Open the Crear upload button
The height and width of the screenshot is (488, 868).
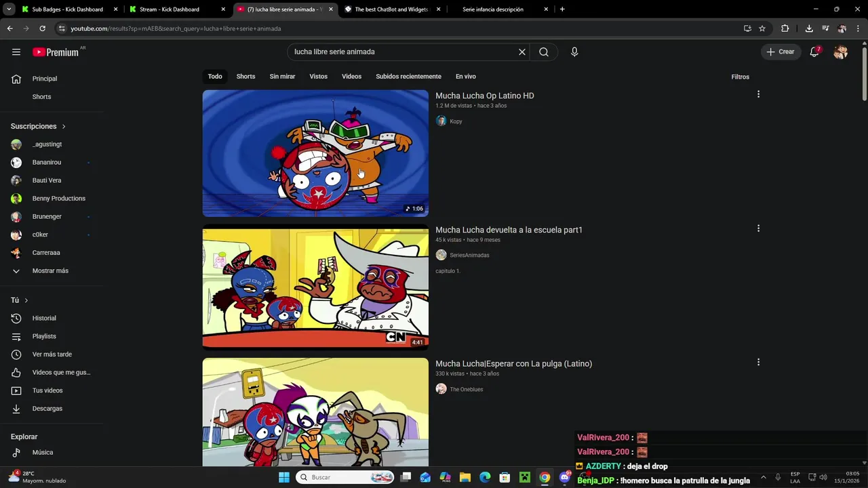[781, 52]
